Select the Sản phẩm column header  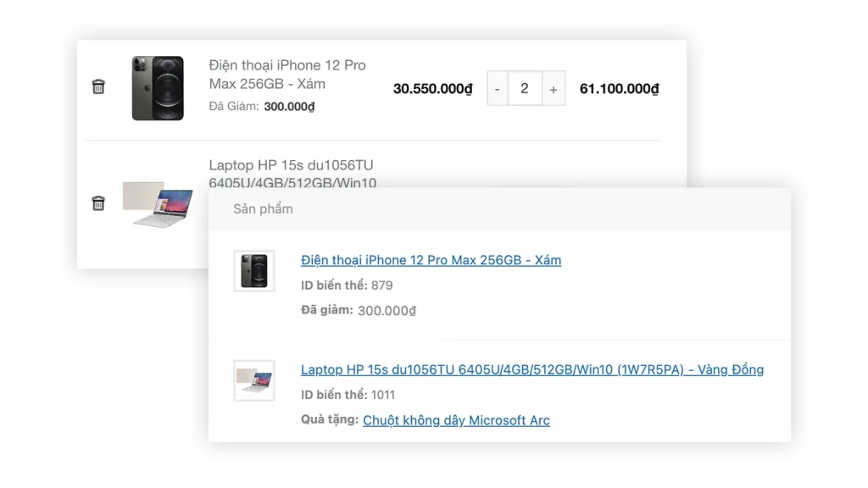pos(263,208)
